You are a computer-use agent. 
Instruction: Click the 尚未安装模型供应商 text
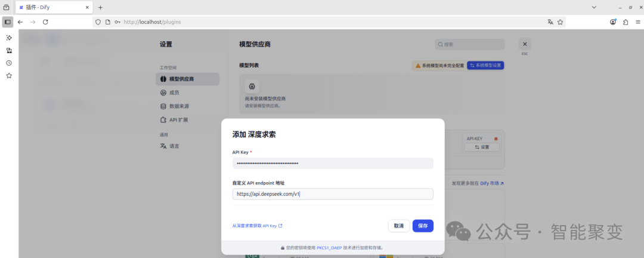tap(265, 99)
